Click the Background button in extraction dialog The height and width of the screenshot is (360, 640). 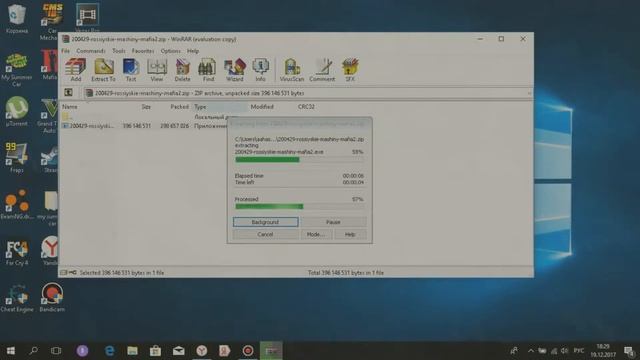pyautogui.click(x=265, y=222)
